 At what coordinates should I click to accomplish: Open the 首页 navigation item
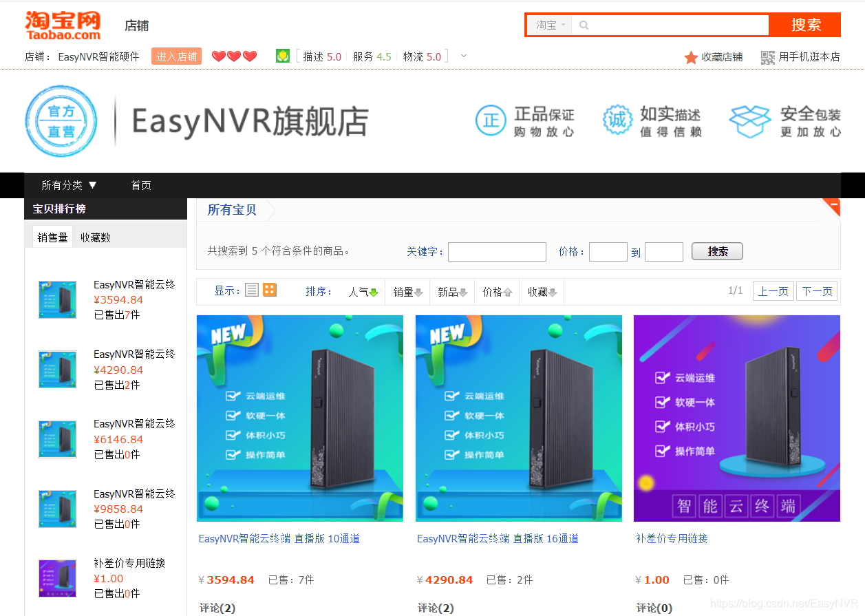pos(141,185)
